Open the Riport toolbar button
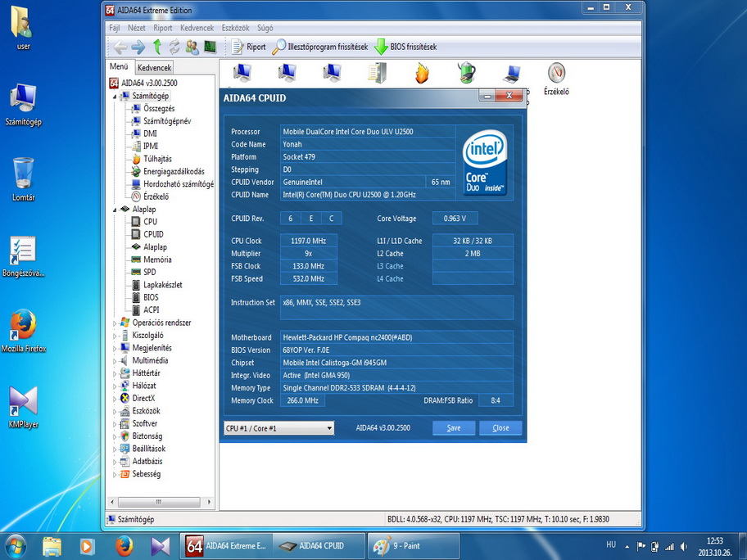Screen dimensions: 747x560 [x=249, y=47]
